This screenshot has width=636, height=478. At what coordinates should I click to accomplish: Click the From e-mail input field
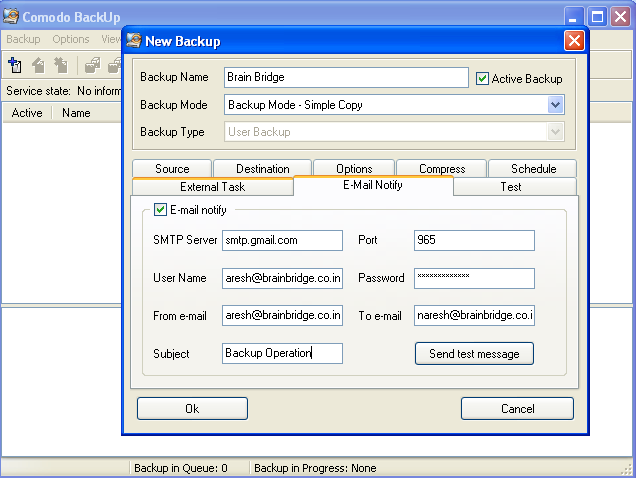pyautogui.click(x=282, y=315)
